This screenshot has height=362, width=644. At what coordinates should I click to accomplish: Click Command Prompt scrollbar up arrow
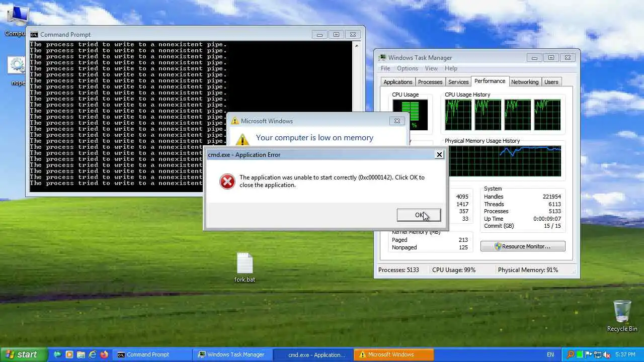point(357,45)
